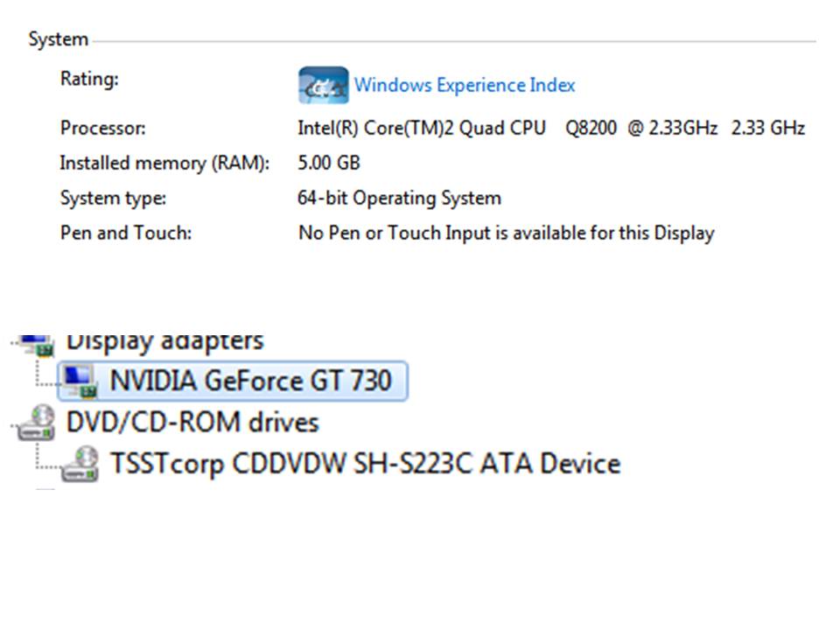Click the Processor field label
Image resolution: width=840 pixels, height=630 pixels.
102,128
